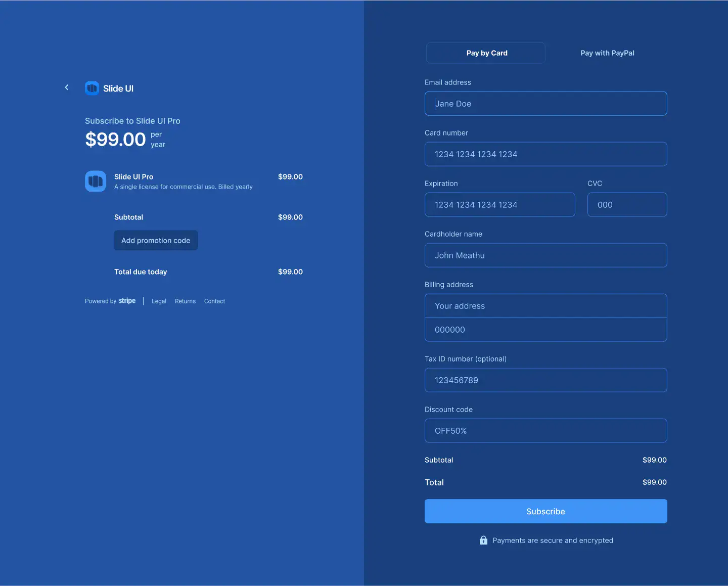The image size is (728, 586).
Task: Focus the CVC input field
Action: coord(627,205)
